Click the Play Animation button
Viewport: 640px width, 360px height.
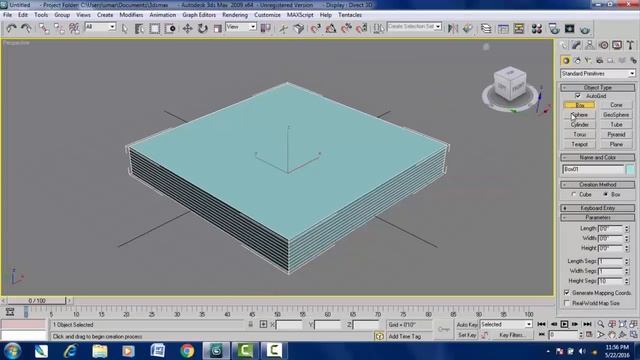pos(564,324)
